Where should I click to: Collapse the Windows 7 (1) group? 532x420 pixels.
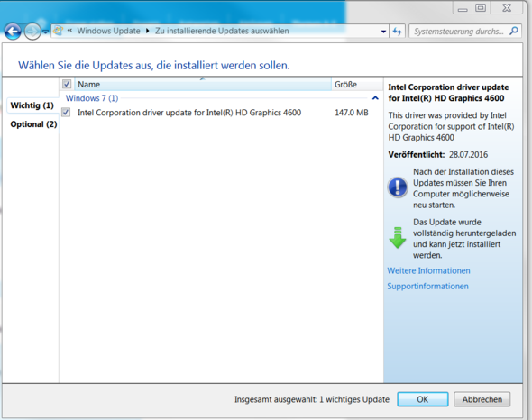coord(375,98)
